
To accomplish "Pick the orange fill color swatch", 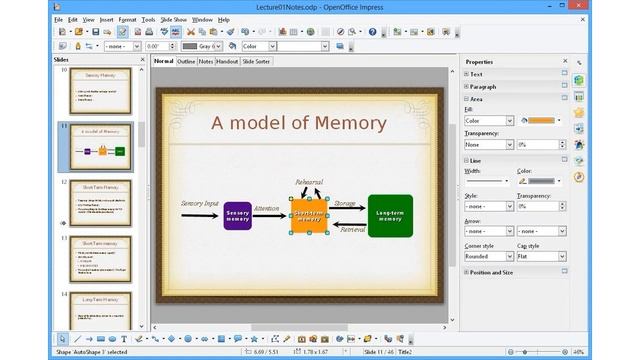I will [542, 120].
